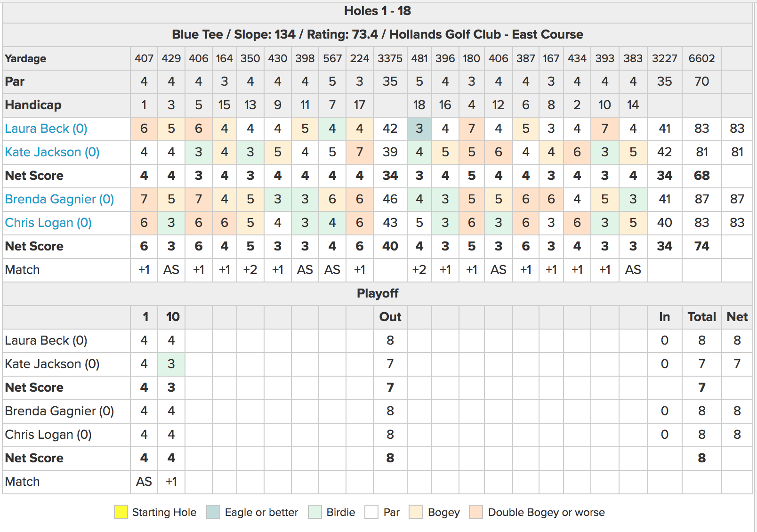Open Brenda Gagnier player link

59,199
